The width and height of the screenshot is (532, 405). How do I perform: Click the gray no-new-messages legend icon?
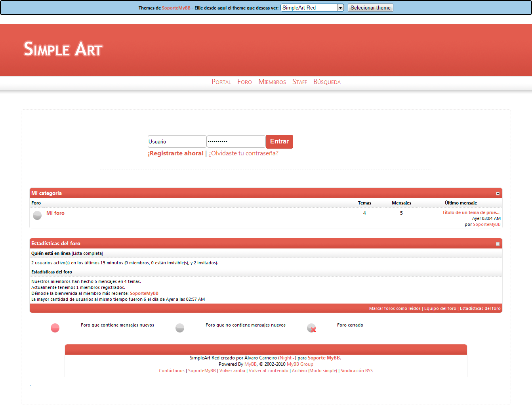pos(180,328)
